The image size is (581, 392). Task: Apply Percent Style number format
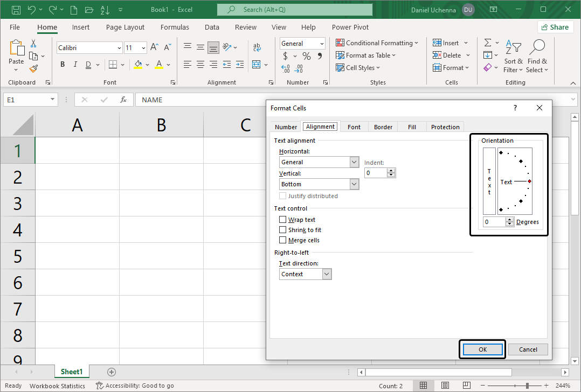(306, 56)
